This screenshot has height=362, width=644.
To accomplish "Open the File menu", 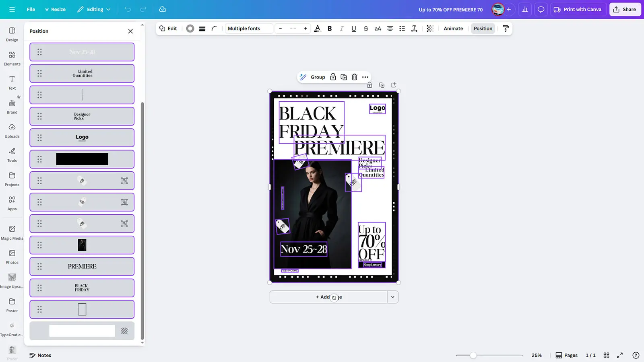I will pos(31,9).
